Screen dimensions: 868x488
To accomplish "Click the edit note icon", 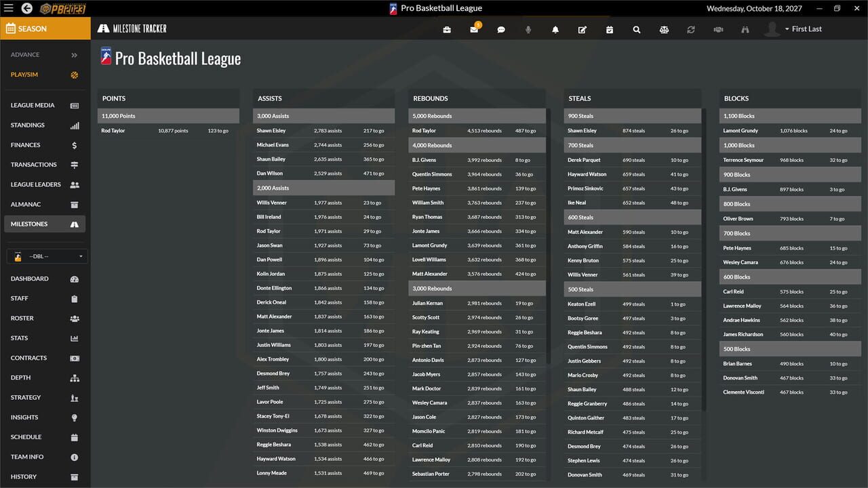I will 583,29.
